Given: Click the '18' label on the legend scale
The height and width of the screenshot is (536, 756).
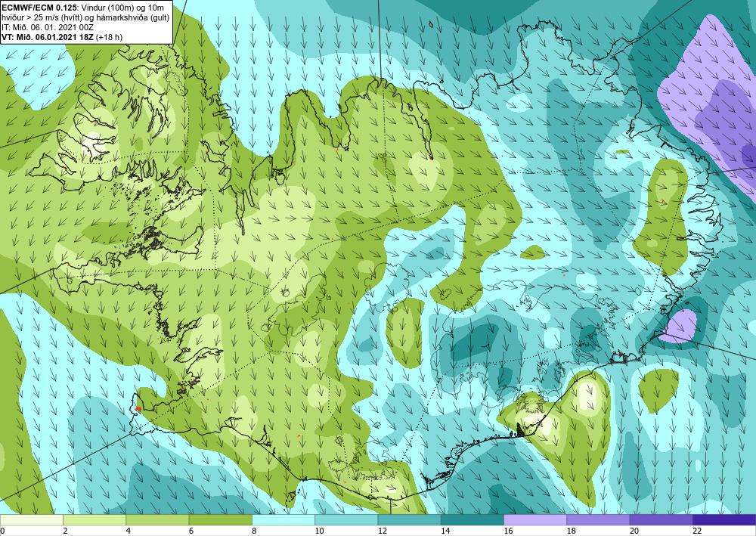Looking at the screenshot, I should pyautogui.click(x=572, y=531).
